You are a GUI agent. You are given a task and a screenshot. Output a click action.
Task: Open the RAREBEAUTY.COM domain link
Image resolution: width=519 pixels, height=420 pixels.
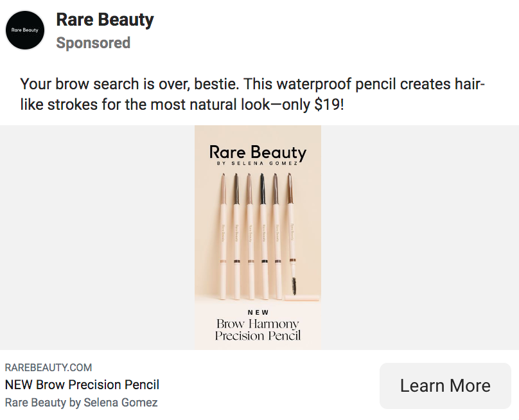(48, 368)
